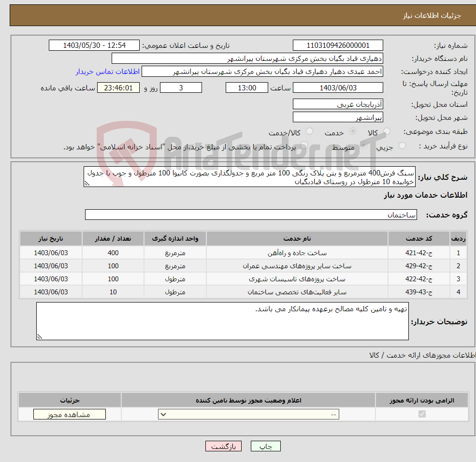Select the متوسط purchase type radio

click(363, 145)
